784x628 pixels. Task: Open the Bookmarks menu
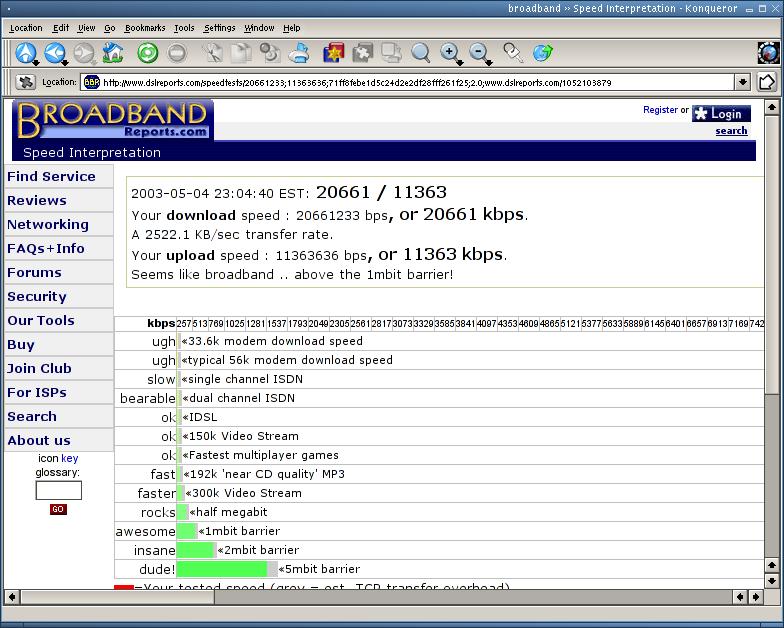(145, 28)
